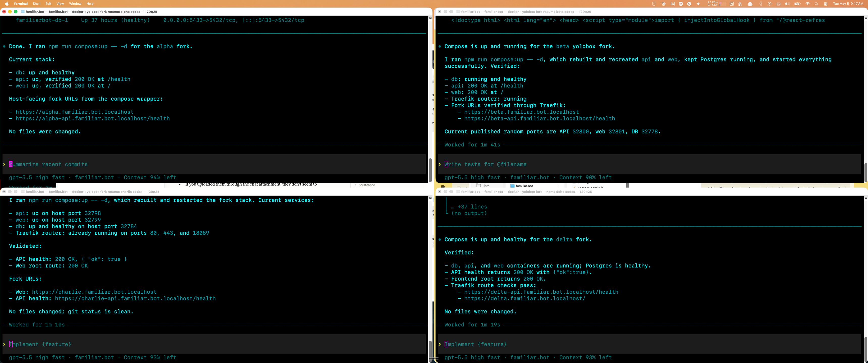Open the Zoom menu bar icon
This screenshot has height=363, width=868.
tap(681, 4)
